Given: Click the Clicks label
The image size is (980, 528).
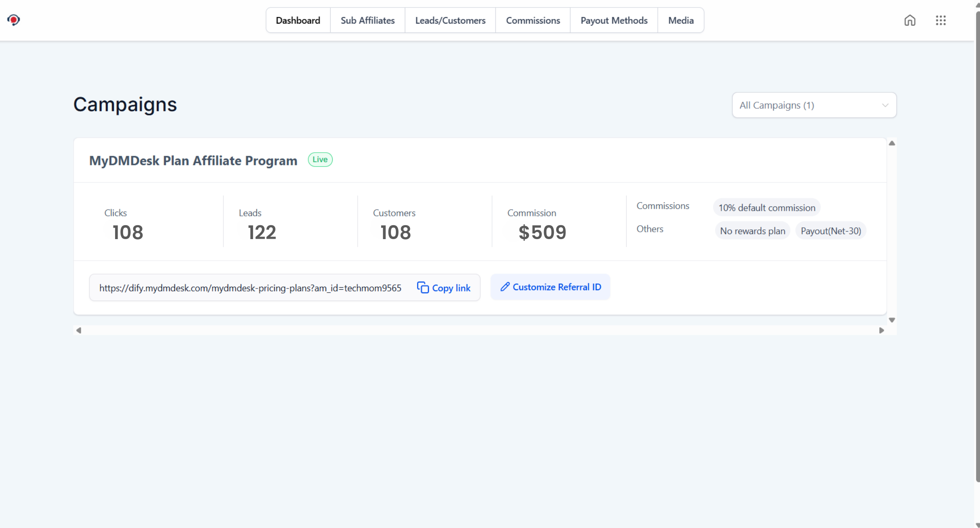Looking at the screenshot, I should (x=116, y=213).
